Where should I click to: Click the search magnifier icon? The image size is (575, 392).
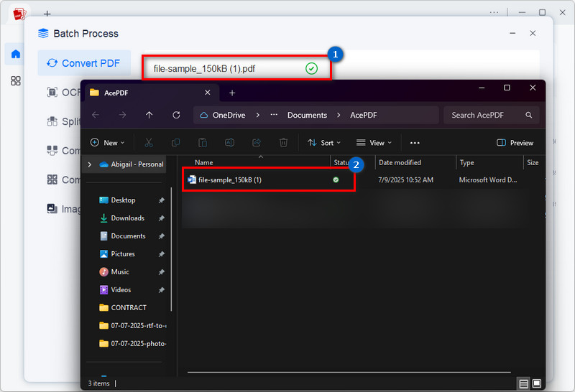point(528,115)
